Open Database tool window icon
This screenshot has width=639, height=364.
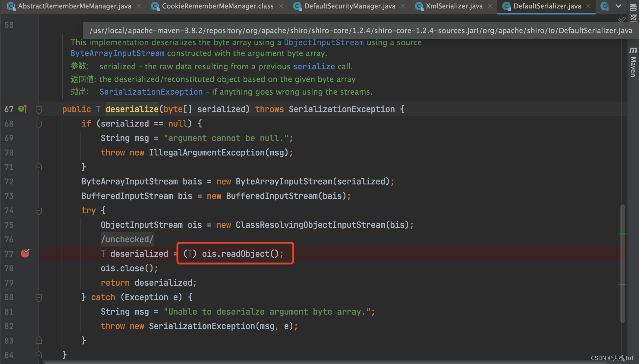click(x=633, y=7)
